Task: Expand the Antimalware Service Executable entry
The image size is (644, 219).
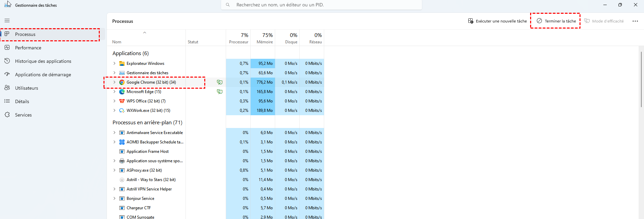Action: [114, 133]
